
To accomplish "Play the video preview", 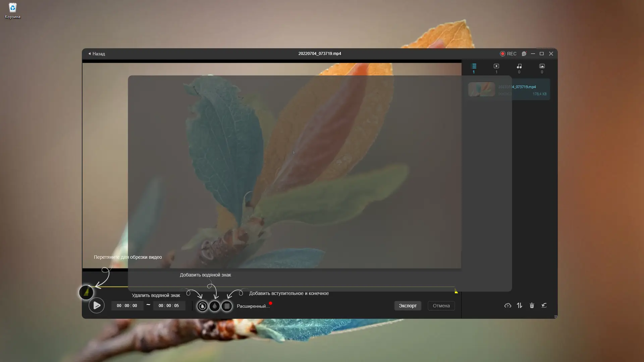I will (x=97, y=305).
